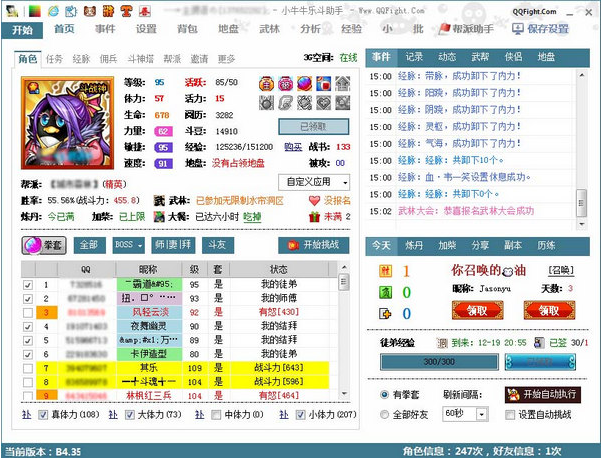Click the 拳套 glove button

(x=44, y=245)
